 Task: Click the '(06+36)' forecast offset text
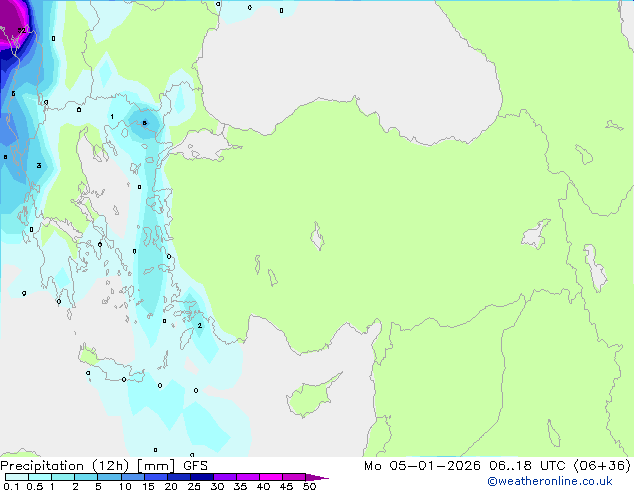click(x=602, y=466)
